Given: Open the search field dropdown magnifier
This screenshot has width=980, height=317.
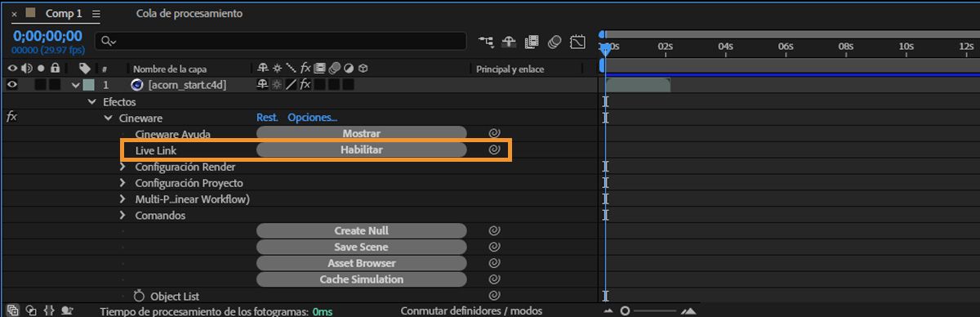Looking at the screenshot, I should tap(109, 41).
